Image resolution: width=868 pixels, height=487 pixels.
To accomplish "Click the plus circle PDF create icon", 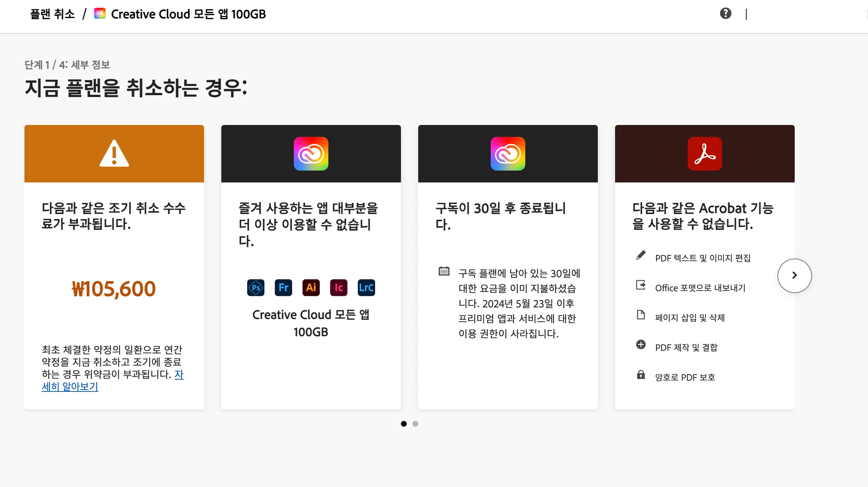I will coord(641,345).
